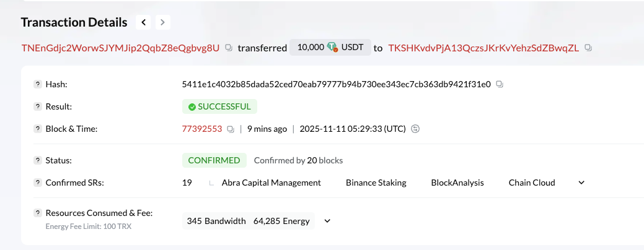Screen dimensions: 644x250
Task: Click the USDT token icon
Action: pyautogui.click(x=333, y=48)
